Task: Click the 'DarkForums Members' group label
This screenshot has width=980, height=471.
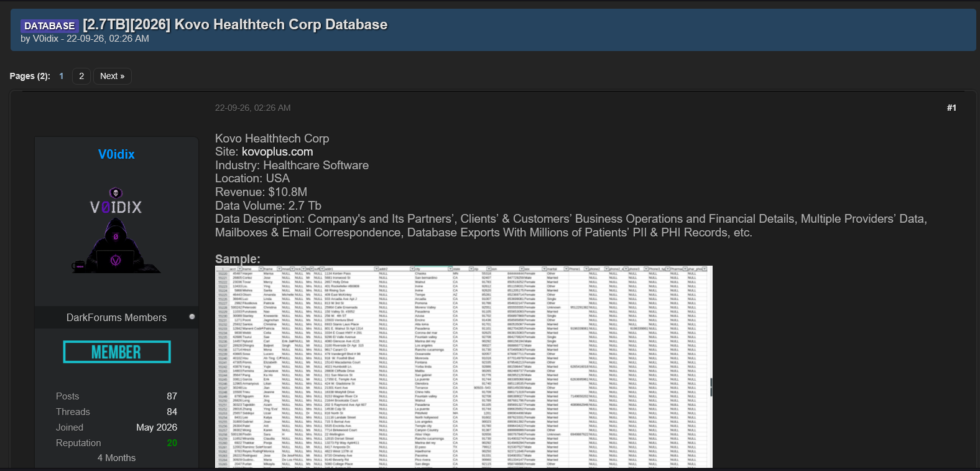Action: click(117, 317)
